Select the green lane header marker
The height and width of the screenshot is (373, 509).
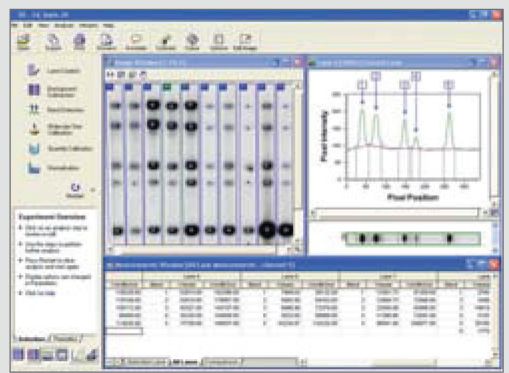pos(166,87)
